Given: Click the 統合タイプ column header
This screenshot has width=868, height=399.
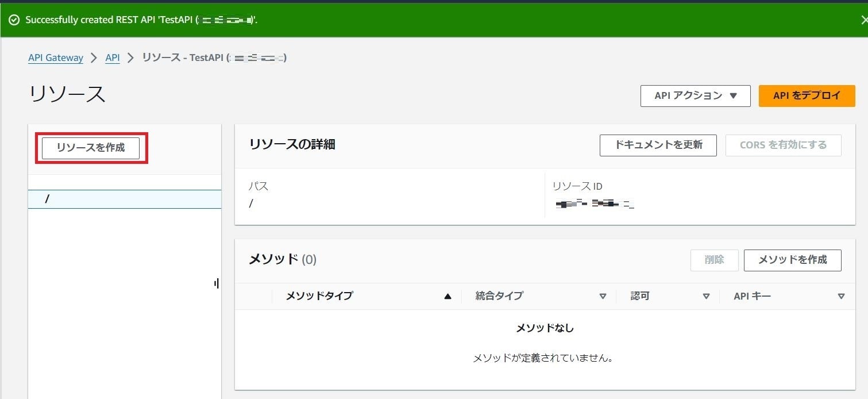Looking at the screenshot, I should tap(499, 296).
